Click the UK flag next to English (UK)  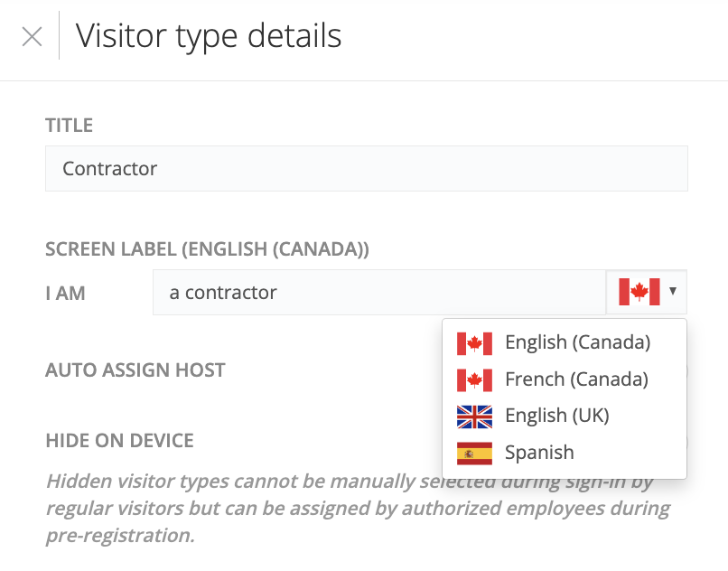pyautogui.click(x=473, y=416)
